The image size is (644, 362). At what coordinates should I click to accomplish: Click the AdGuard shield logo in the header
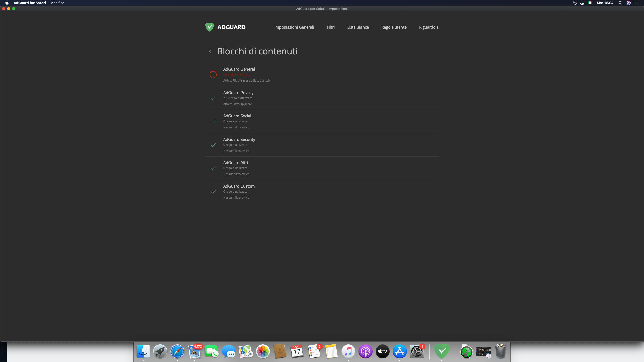pos(209,27)
